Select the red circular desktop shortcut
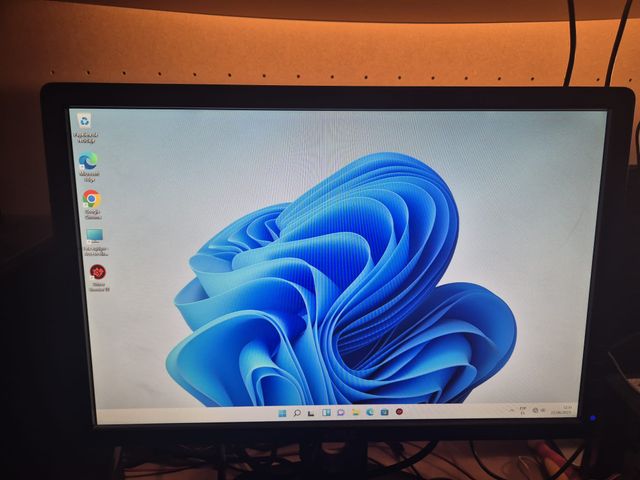 tap(98, 278)
